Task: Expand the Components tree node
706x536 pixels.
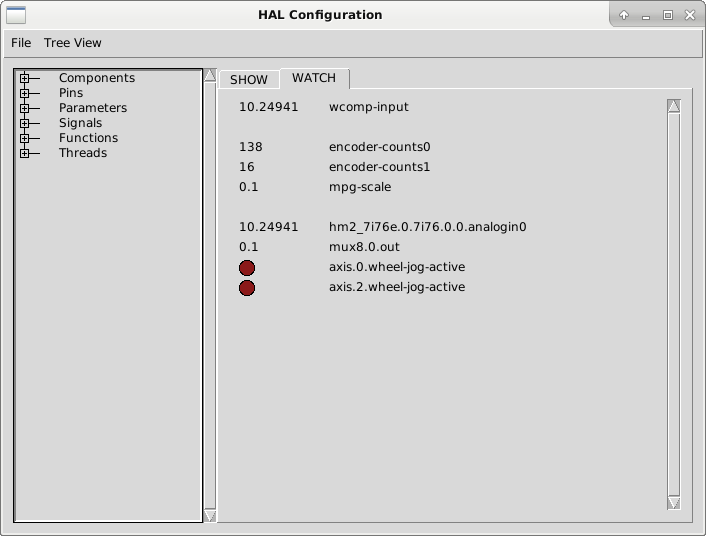Action: point(24,78)
